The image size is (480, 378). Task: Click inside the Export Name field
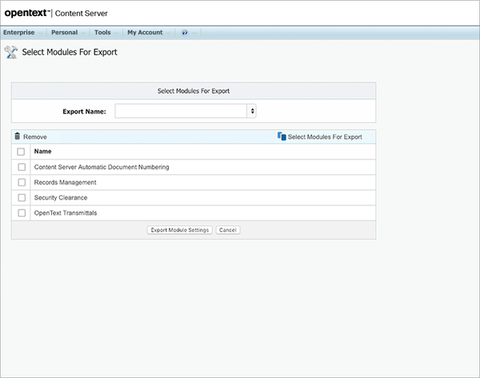click(181, 111)
